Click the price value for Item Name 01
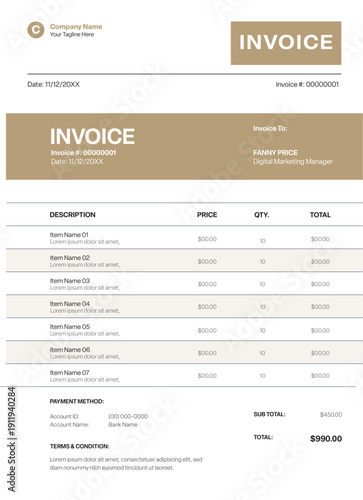 207,239
